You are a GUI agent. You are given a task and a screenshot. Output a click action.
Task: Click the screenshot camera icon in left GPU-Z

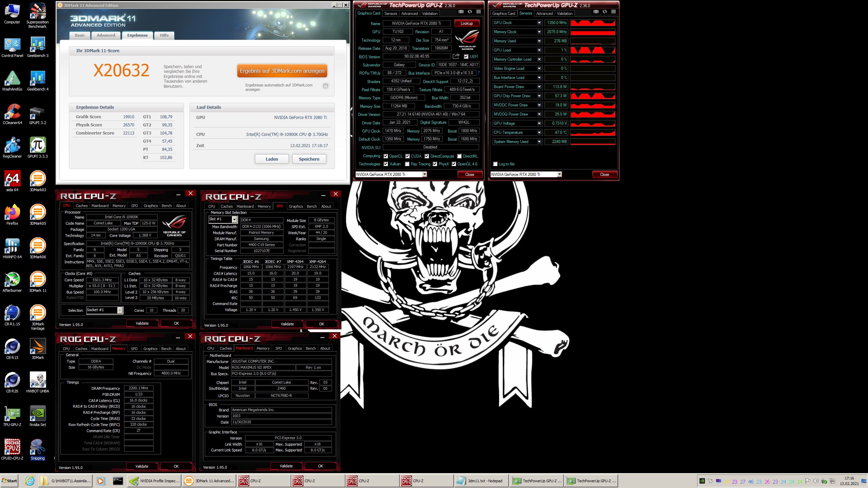point(461,12)
